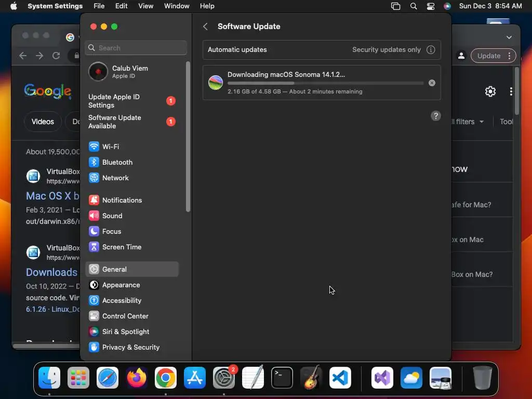Viewport: 532px width, 399px height.
Task: Click the settings sidebar scrollbar
Action: [x=188, y=137]
